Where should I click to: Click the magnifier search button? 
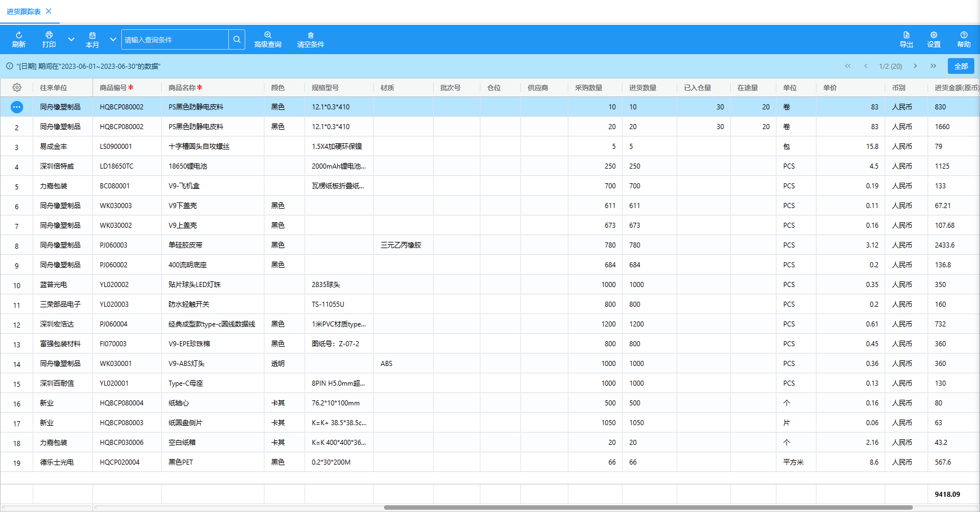[x=237, y=39]
